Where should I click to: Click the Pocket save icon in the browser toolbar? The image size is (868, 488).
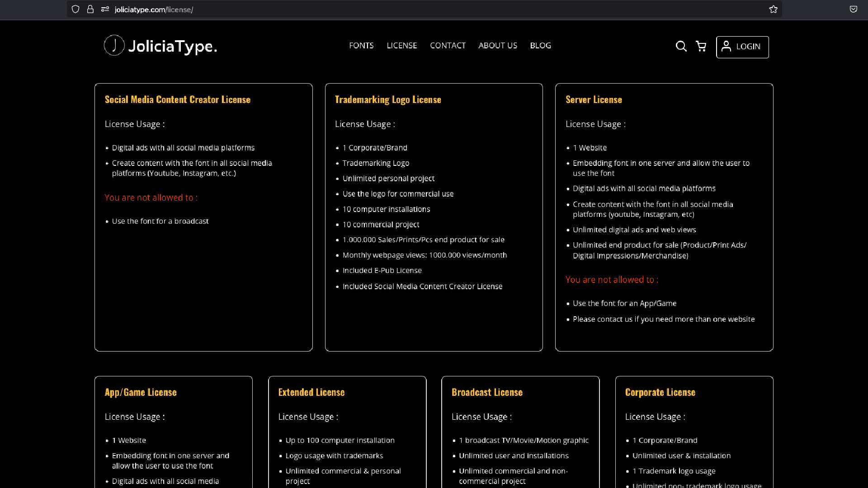[853, 9]
